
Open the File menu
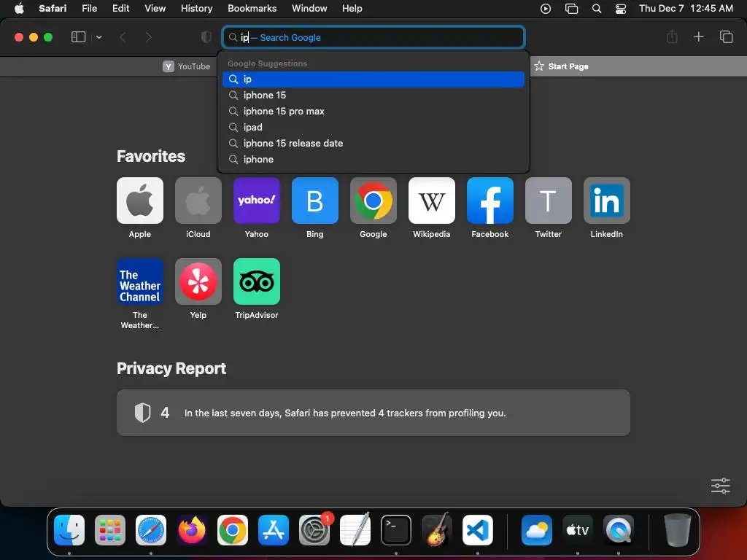89,8
